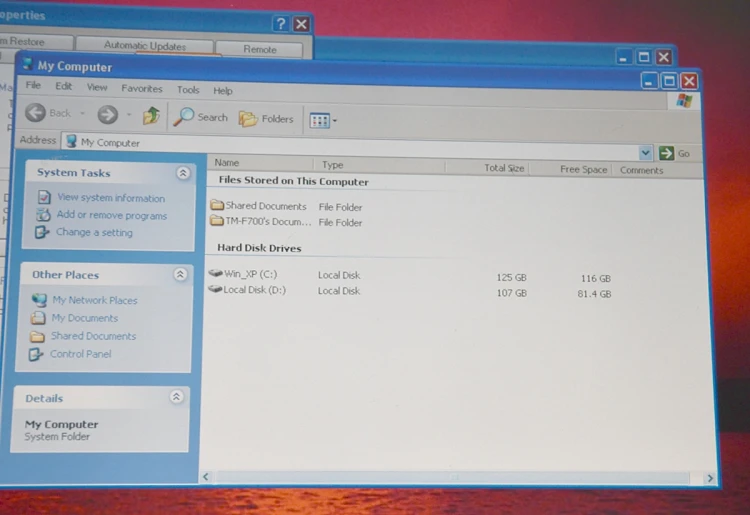The image size is (750, 515).
Task: Open the Edit menu
Action: coord(63,86)
